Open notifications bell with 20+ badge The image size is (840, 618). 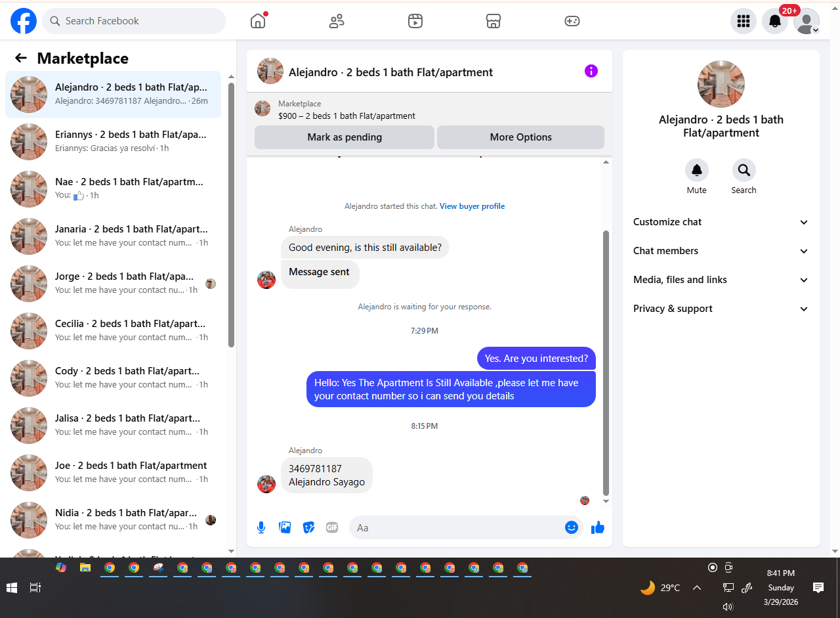pyautogui.click(x=775, y=21)
